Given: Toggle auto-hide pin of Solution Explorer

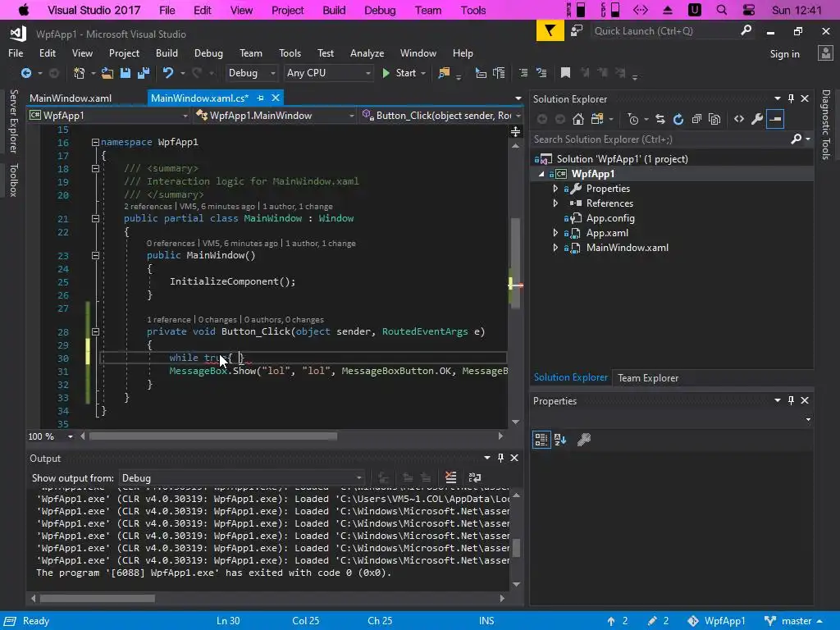Looking at the screenshot, I should [x=791, y=98].
